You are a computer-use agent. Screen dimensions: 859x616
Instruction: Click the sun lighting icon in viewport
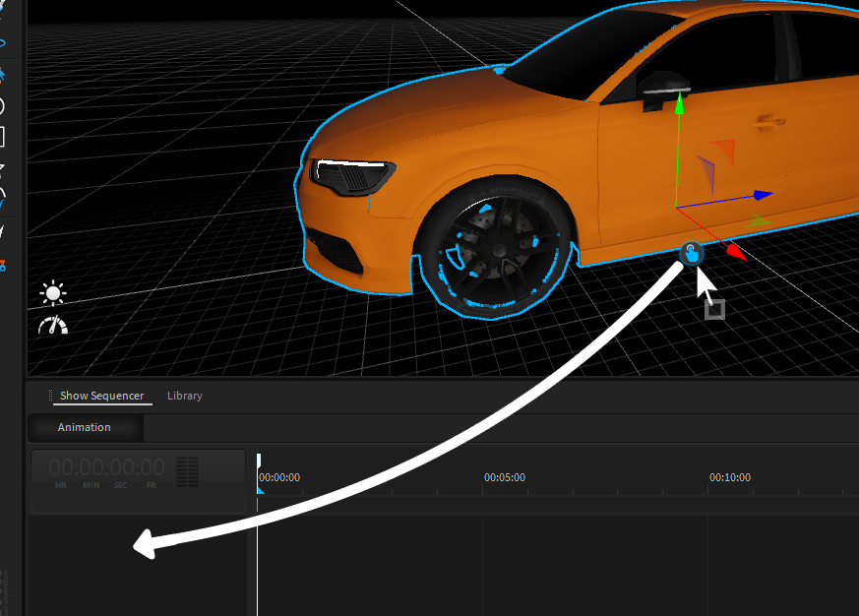[52, 293]
